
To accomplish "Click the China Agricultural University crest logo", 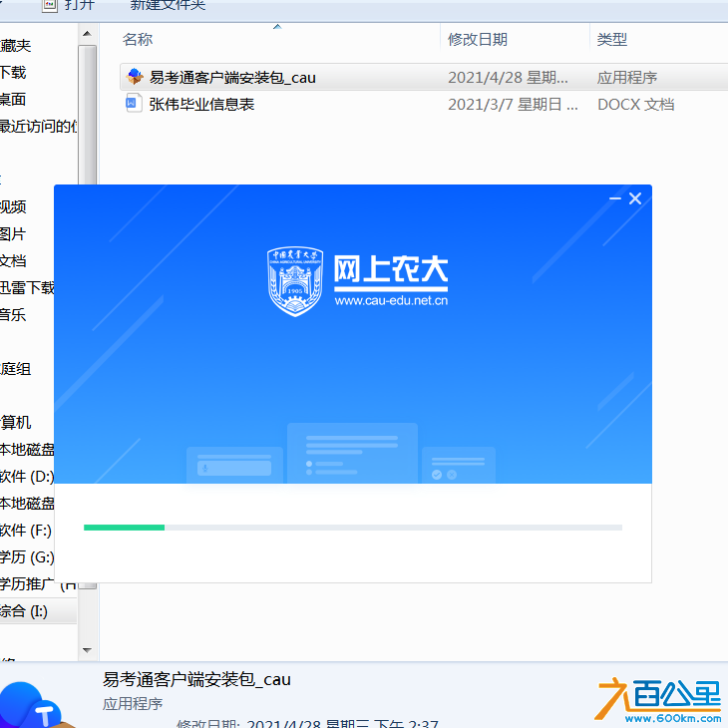I will [x=295, y=281].
